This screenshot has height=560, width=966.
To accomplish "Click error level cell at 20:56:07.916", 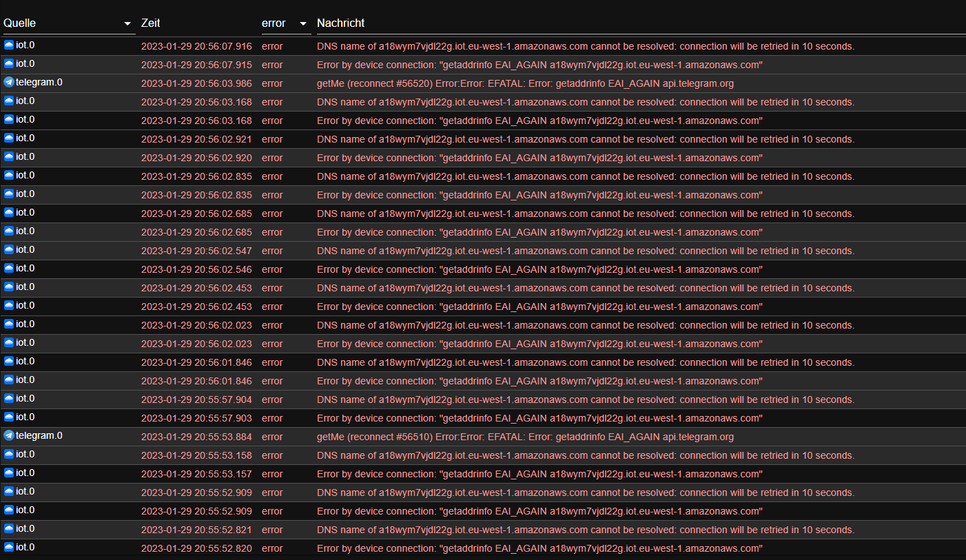I will coord(272,46).
